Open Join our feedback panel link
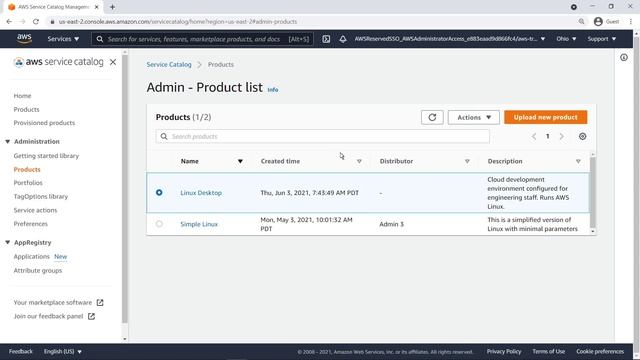This screenshot has width=640, height=360. (x=48, y=316)
